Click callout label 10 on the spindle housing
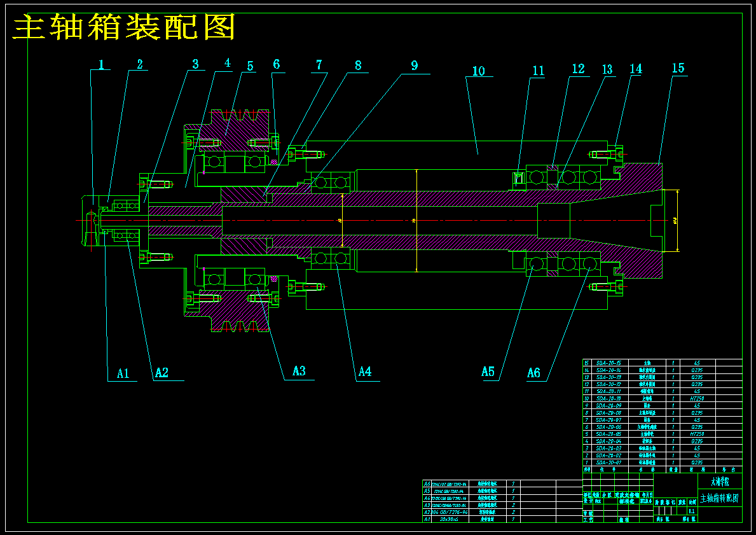Screen dimensions: 756x535 [x=478, y=71]
